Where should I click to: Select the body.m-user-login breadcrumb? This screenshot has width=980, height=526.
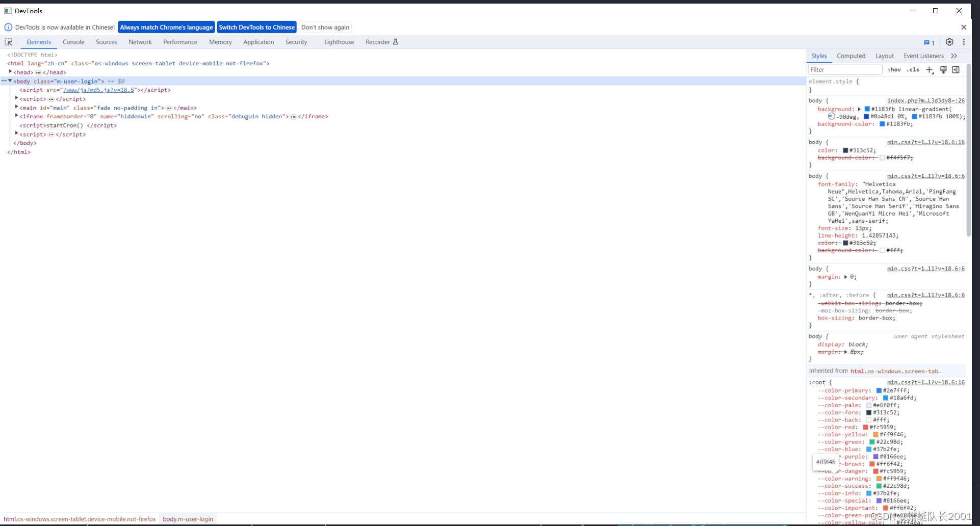tap(188, 519)
